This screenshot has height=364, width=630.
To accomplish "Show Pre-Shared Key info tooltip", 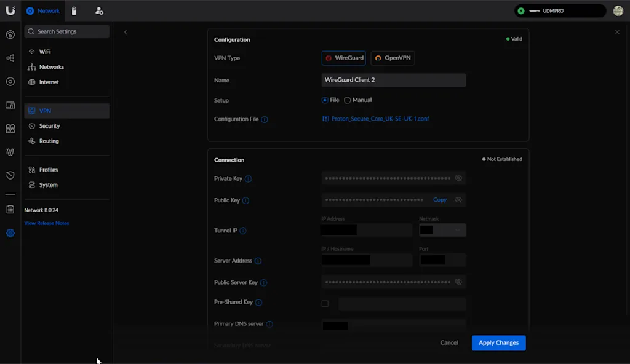I will (258, 303).
